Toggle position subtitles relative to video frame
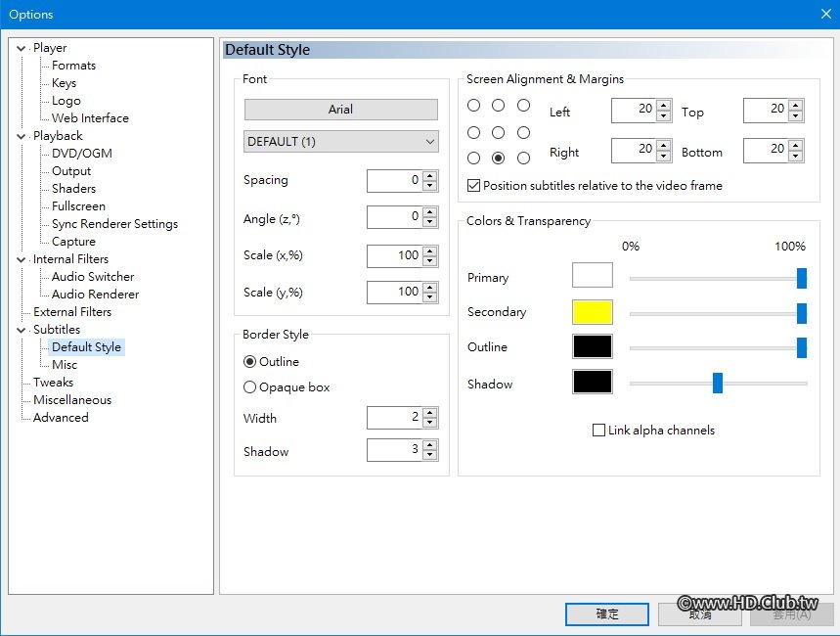 [595, 186]
